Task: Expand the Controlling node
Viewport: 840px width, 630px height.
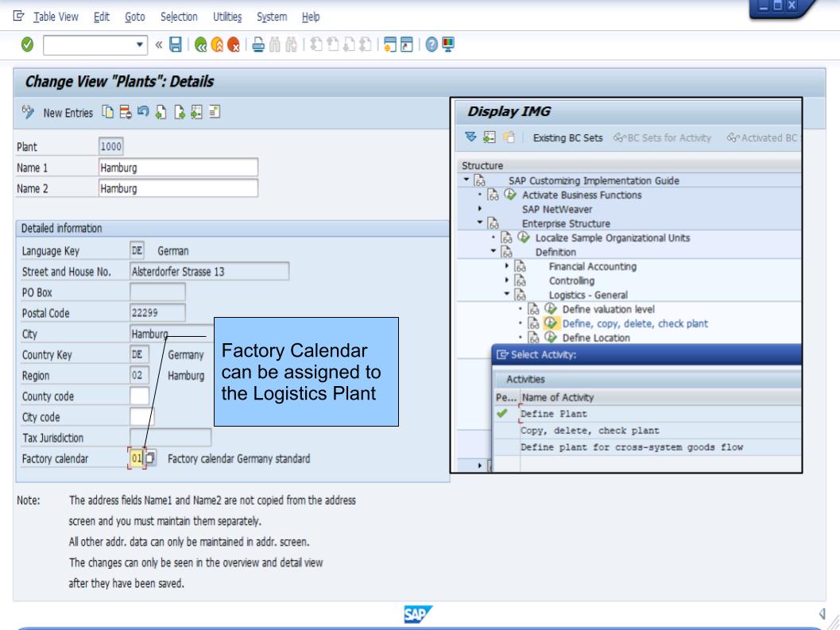Action: [x=507, y=280]
